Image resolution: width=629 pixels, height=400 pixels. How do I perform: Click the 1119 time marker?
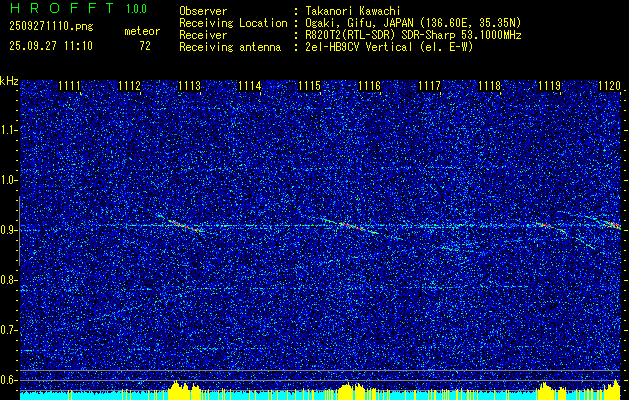550,86
